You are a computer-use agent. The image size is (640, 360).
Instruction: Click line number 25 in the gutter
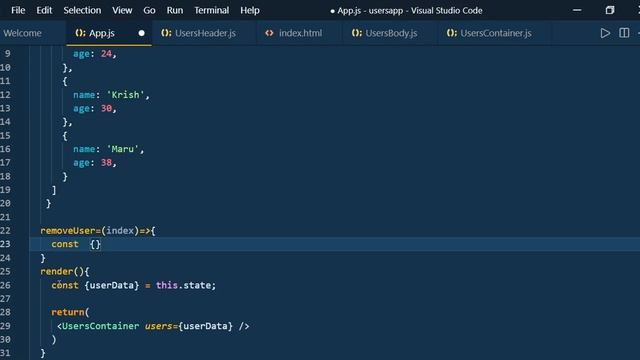pos(5,271)
